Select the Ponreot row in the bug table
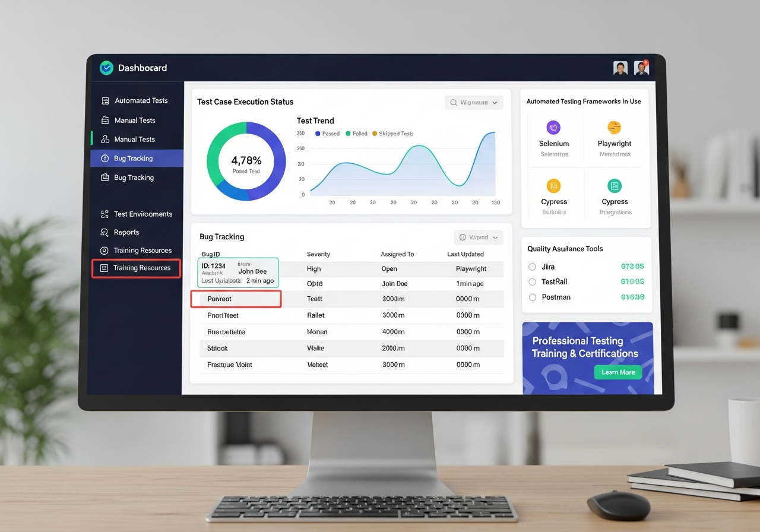Screen dimensions: 760x532 pos(236,299)
